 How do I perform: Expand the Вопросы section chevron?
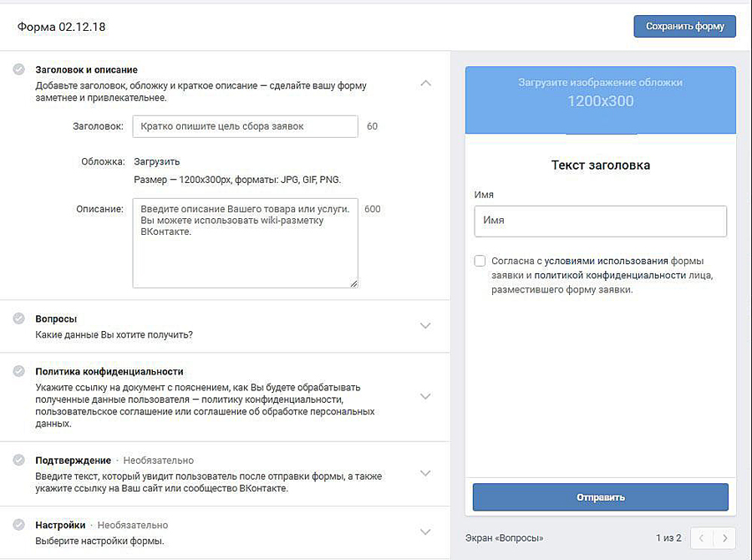click(425, 326)
